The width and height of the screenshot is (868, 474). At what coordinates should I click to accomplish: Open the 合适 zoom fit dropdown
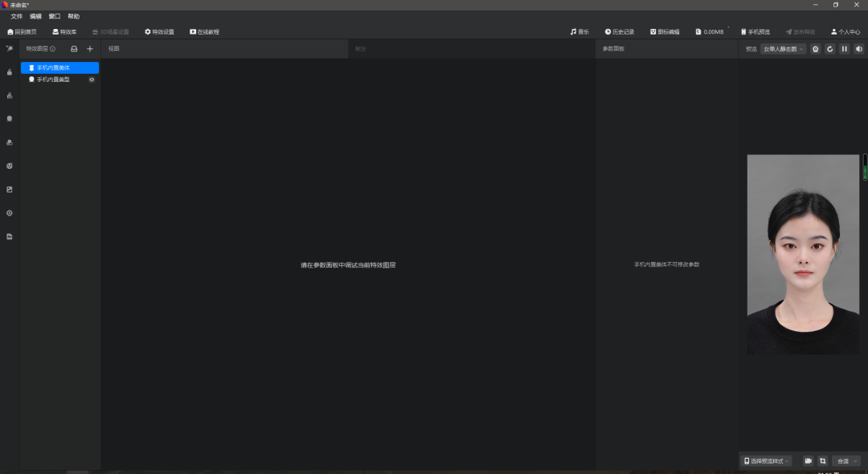(x=845, y=461)
